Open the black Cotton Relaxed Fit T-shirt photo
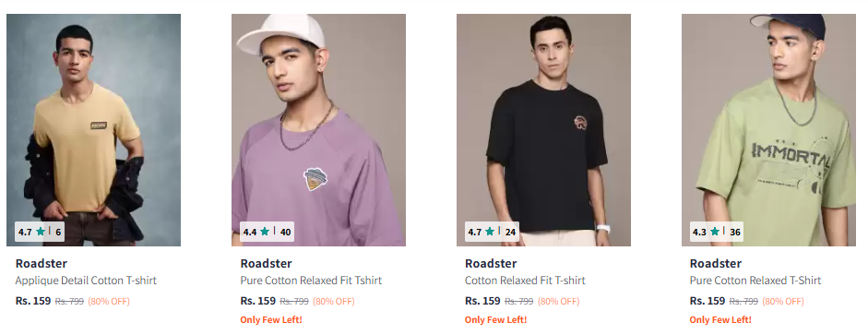The image size is (868, 335). [543, 129]
